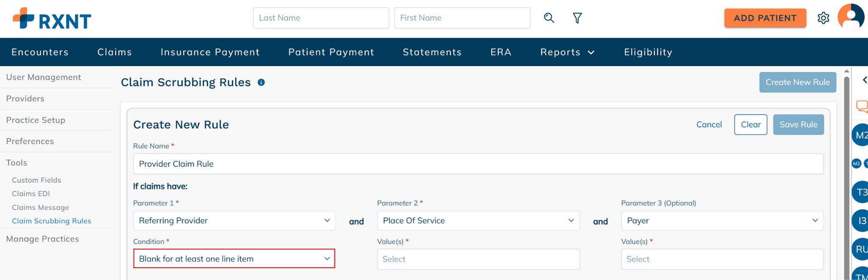Open the filter funnel icon
This screenshot has width=868, height=280.
(x=577, y=18)
